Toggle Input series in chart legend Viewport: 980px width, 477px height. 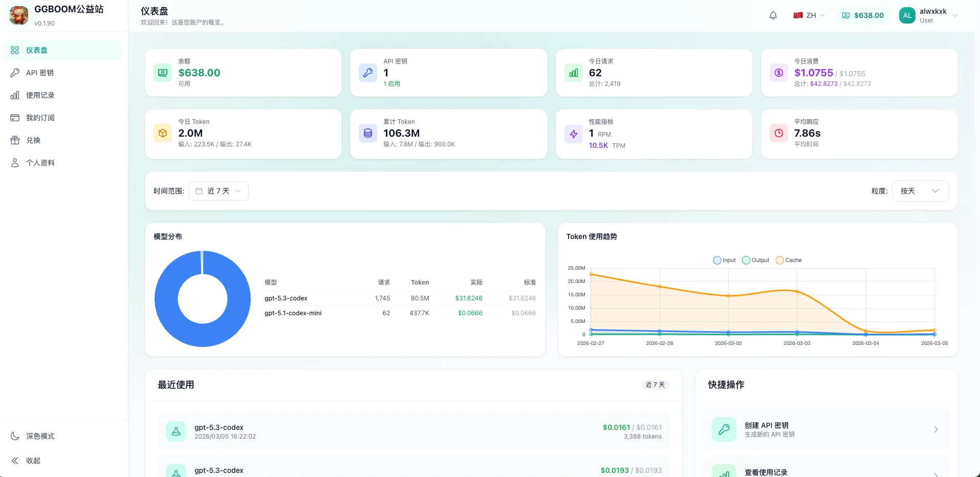click(x=724, y=260)
